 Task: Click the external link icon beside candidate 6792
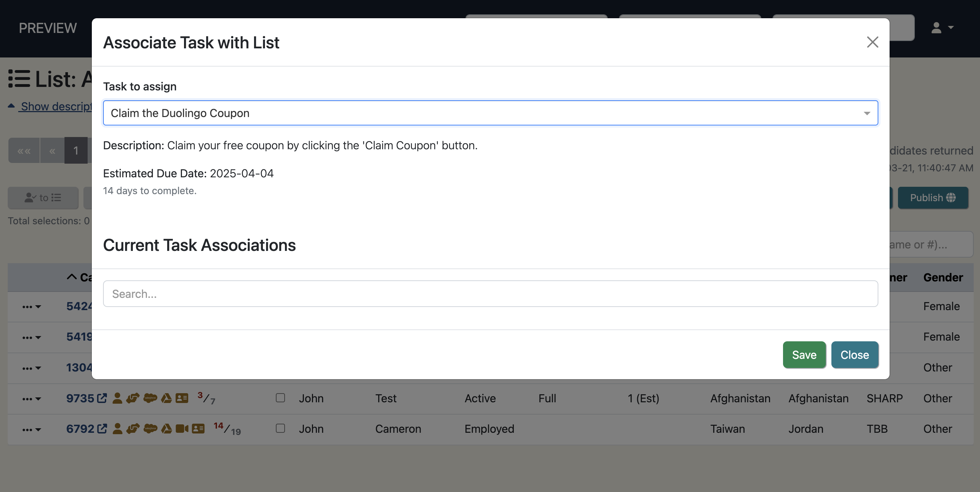pyautogui.click(x=102, y=429)
